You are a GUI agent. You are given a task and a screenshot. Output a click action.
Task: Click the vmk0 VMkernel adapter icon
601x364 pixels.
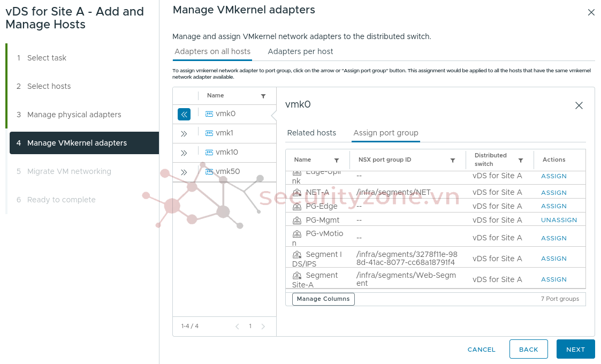pyautogui.click(x=209, y=114)
